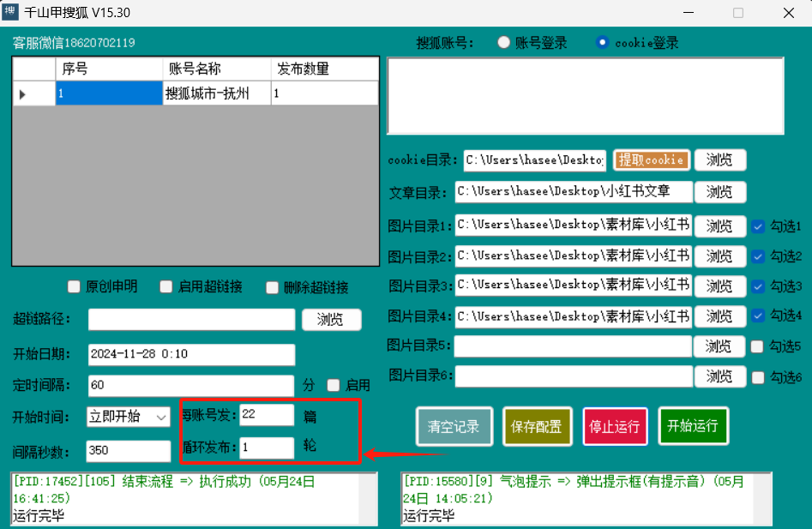812x529 pixels.
Task: Select the cookie登录 radio button
Action: tap(602, 43)
